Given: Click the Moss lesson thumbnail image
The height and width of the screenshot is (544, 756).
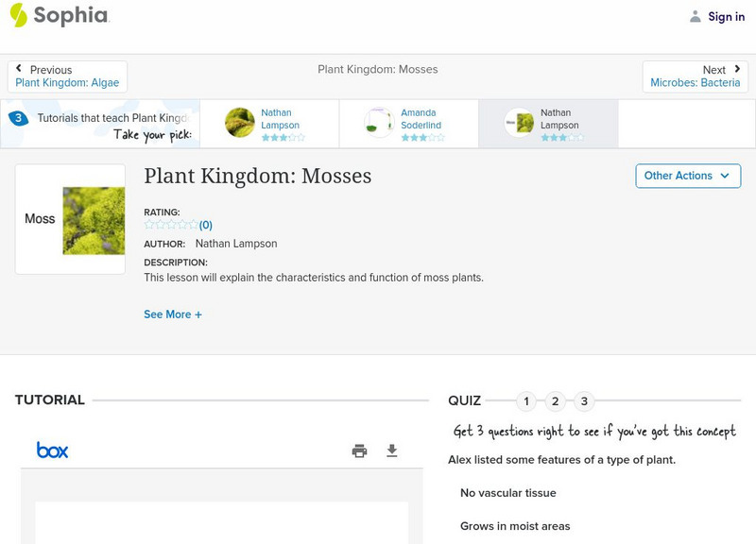Looking at the screenshot, I should pos(93,220).
